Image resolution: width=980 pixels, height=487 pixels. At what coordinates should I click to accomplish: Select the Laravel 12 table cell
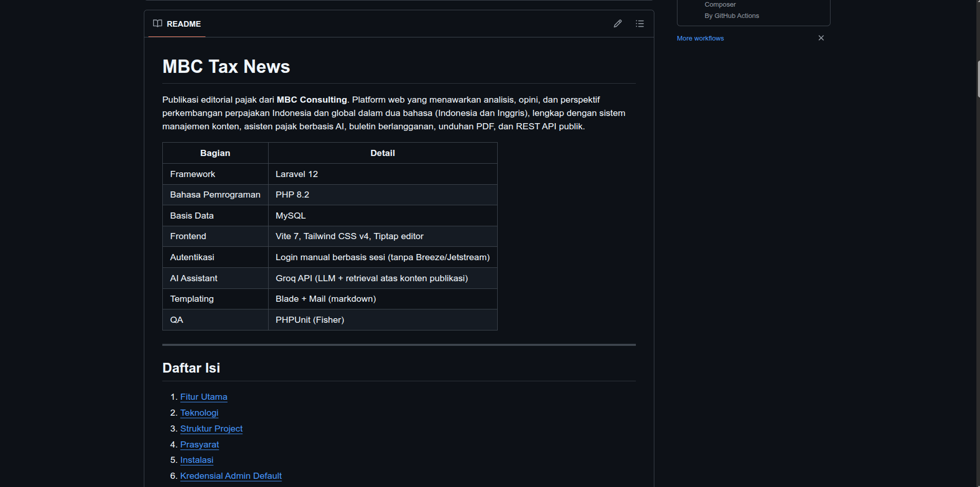(383, 174)
